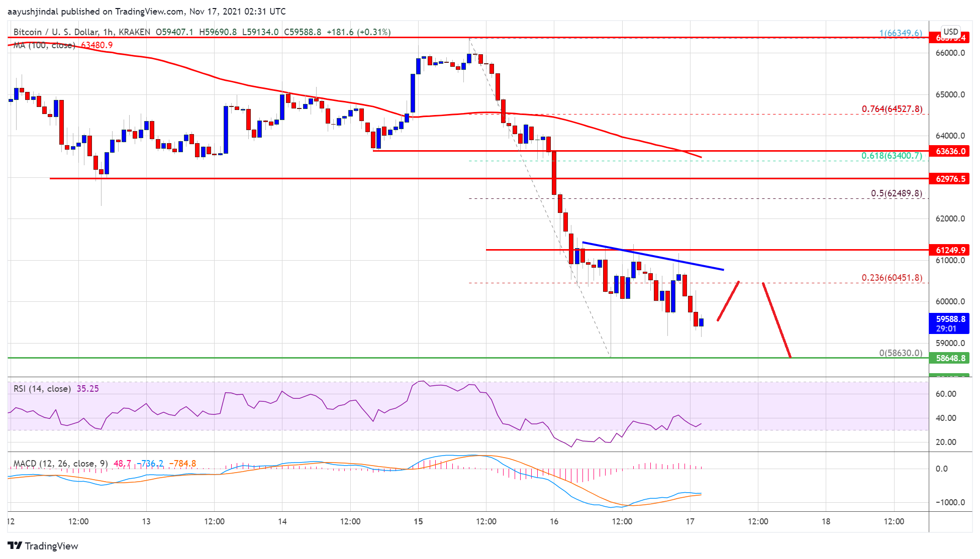Select the RSI (14, close) indicator label
This screenshot has height=559, width=980.
tap(42, 389)
